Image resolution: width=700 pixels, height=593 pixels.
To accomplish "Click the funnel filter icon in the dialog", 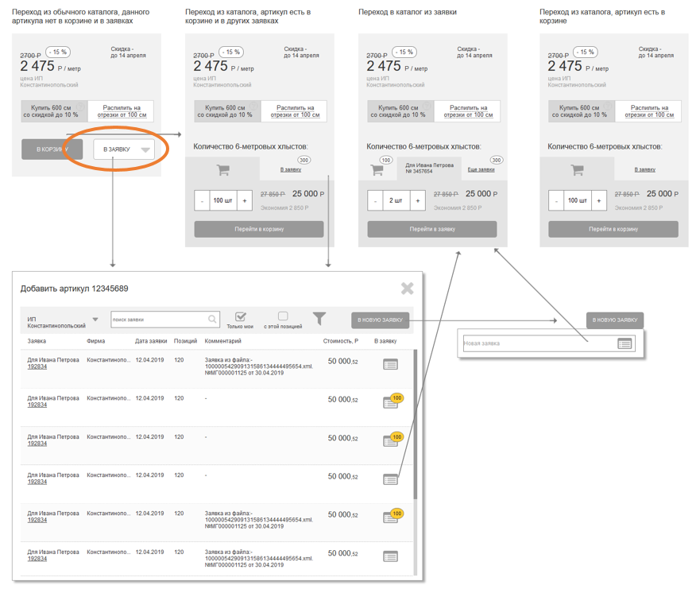I will 319,319.
